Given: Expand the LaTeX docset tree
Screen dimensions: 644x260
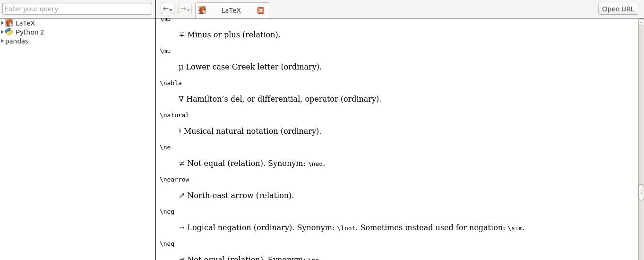Looking at the screenshot, I should pos(2,23).
